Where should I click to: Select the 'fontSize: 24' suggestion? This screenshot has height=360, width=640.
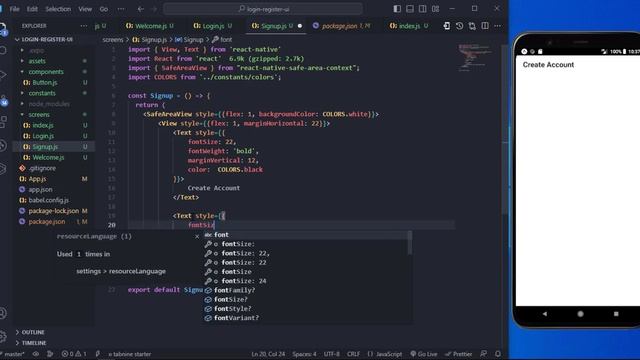pos(306,281)
